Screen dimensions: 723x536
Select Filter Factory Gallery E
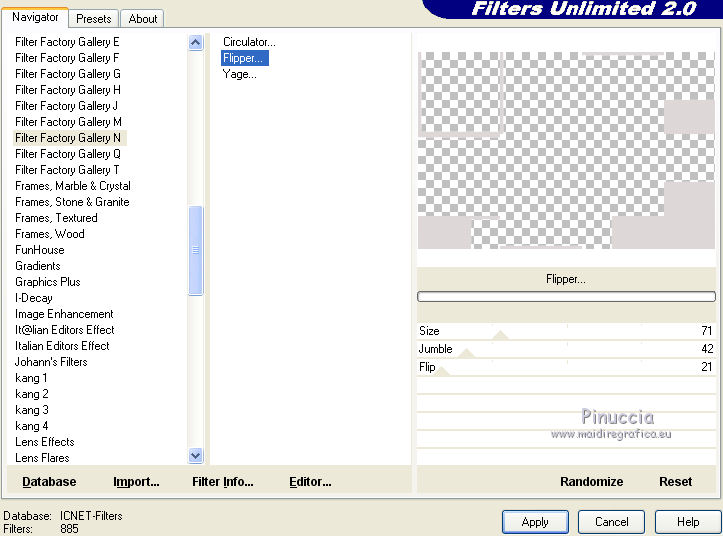click(67, 42)
